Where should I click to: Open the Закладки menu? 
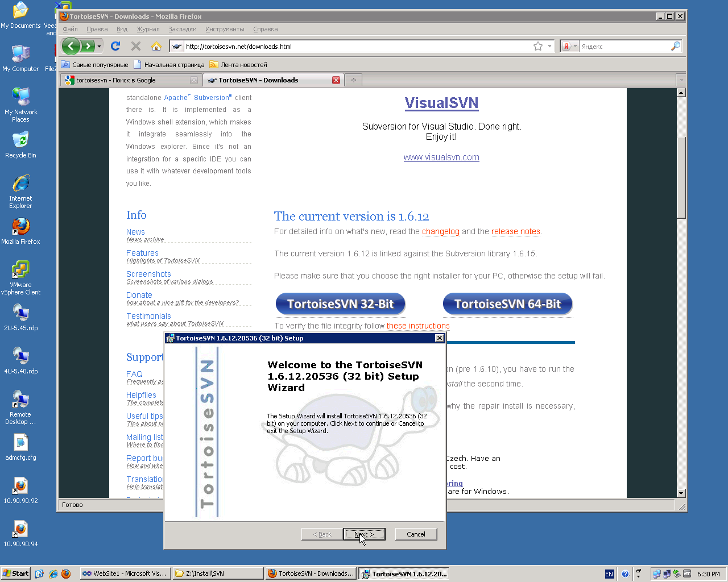click(183, 29)
